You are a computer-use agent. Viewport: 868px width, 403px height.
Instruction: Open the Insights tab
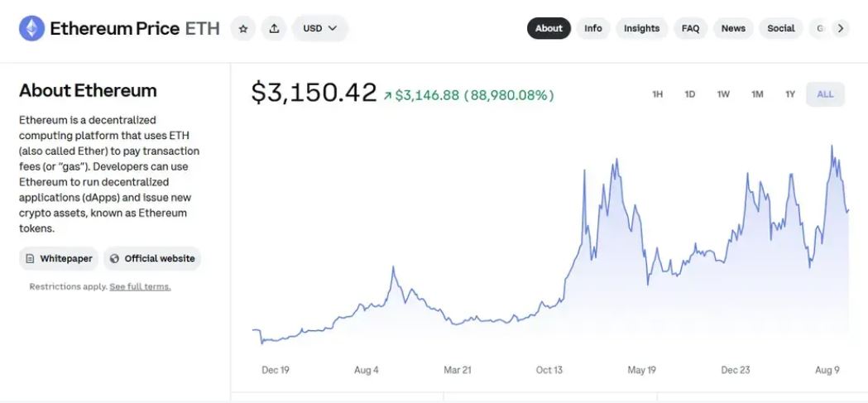point(641,28)
